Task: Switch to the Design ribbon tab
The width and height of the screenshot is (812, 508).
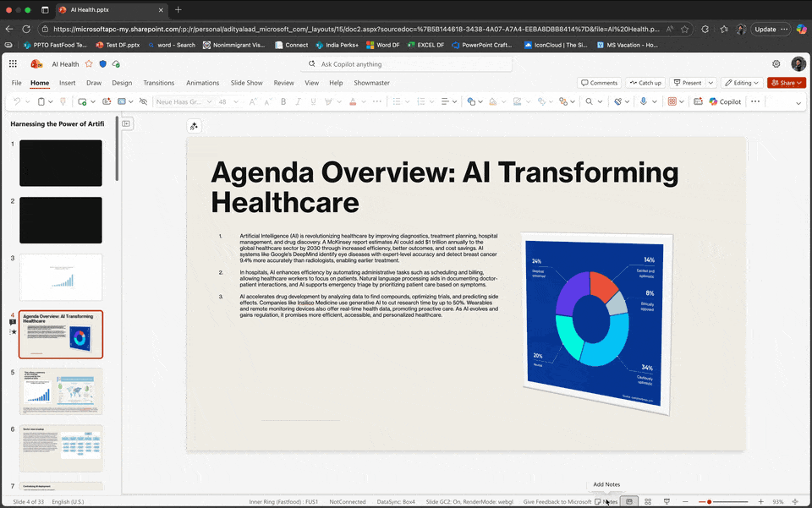Action: point(122,83)
